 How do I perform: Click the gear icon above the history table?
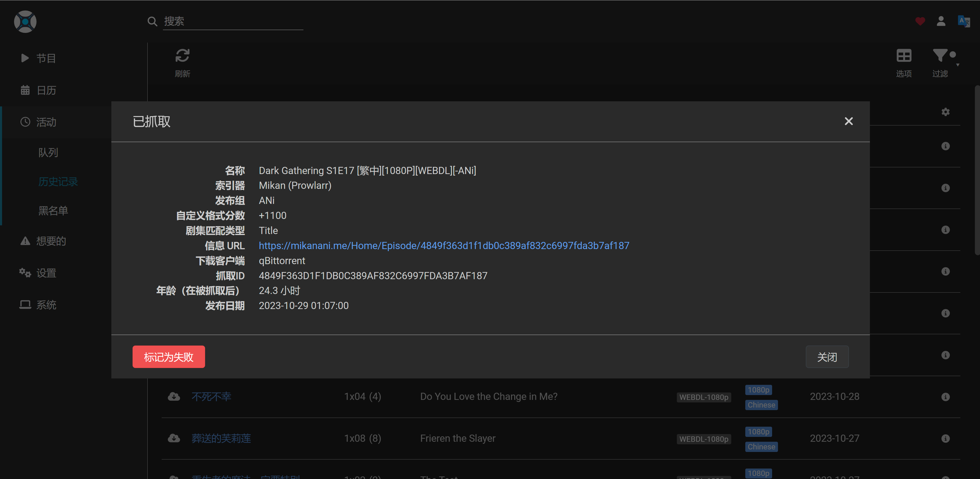945,111
